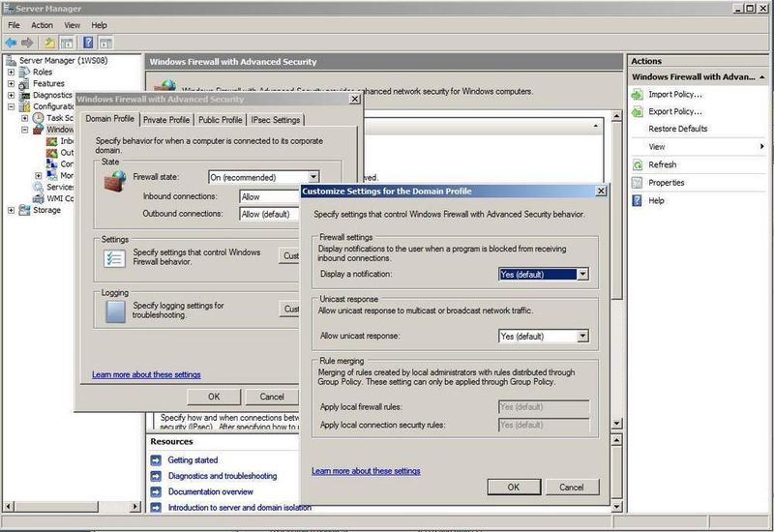Click the Outbound Rules tree icon
774x532 pixels.
click(x=52, y=153)
